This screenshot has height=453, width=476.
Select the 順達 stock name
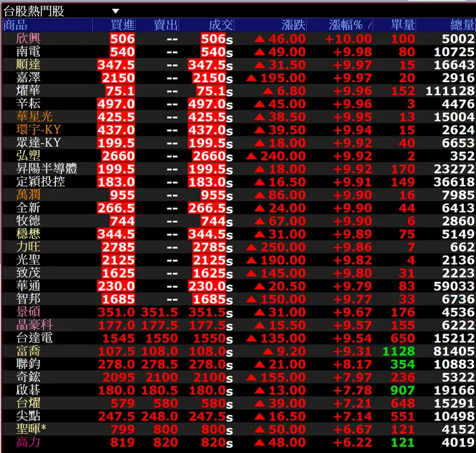(28, 65)
